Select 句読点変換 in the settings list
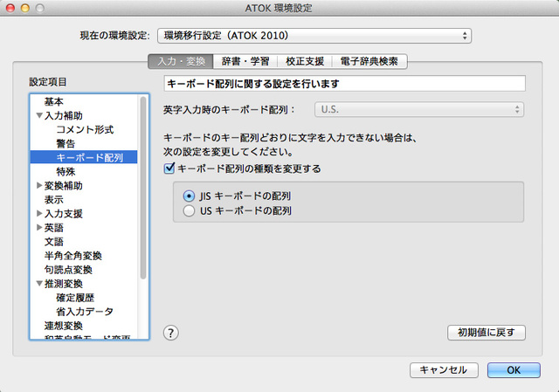The width and height of the screenshot is (559, 392). point(68,270)
